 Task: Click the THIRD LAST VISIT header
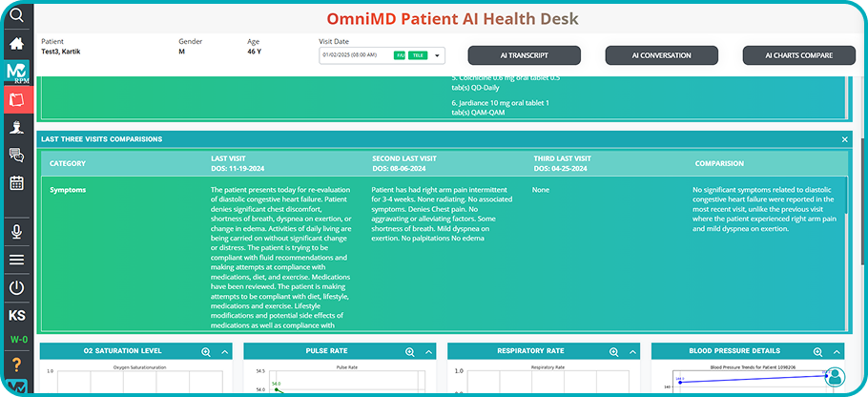(563, 163)
